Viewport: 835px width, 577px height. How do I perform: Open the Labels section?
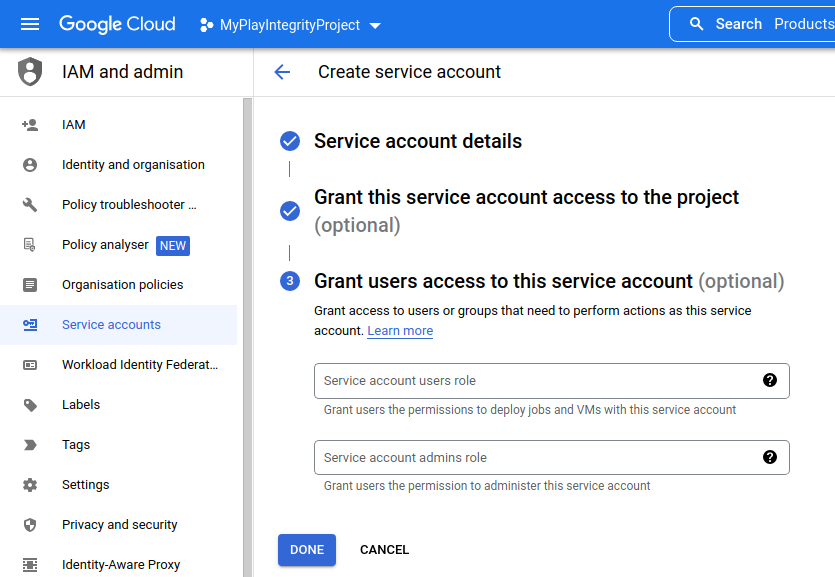click(x=81, y=404)
